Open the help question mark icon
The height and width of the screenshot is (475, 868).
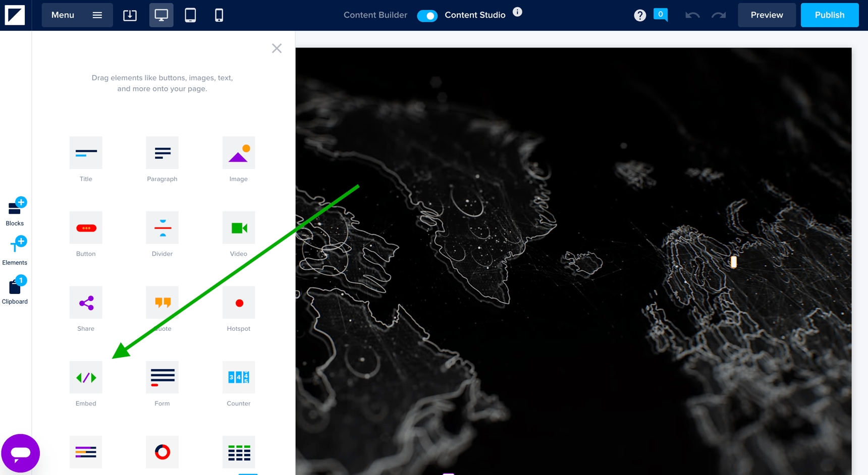(640, 15)
